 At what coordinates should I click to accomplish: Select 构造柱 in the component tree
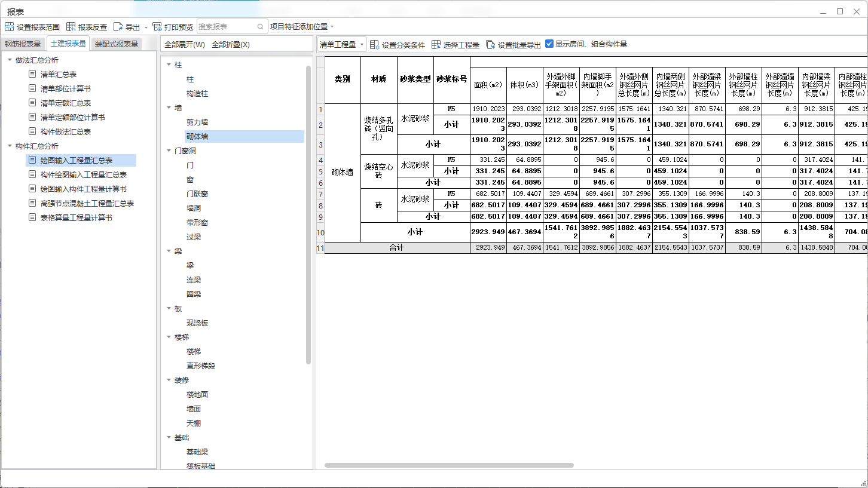click(197, 93)
